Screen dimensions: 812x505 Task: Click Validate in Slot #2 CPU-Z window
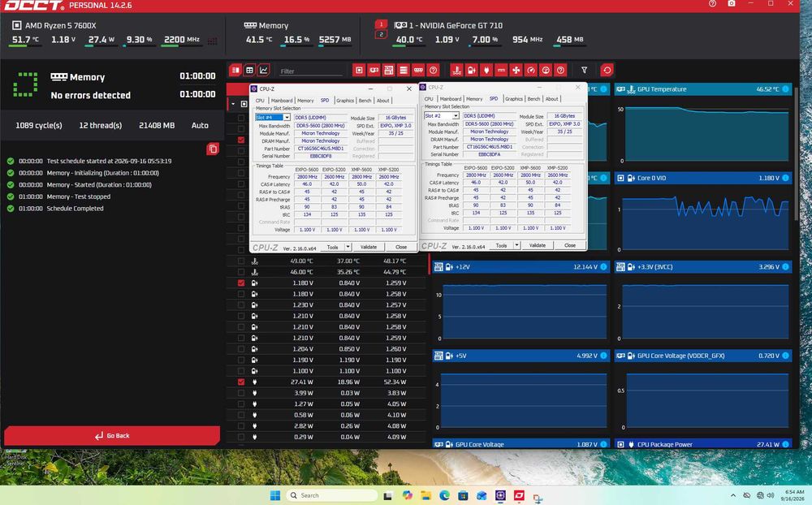pyautogui.click(x=537, y=245)
